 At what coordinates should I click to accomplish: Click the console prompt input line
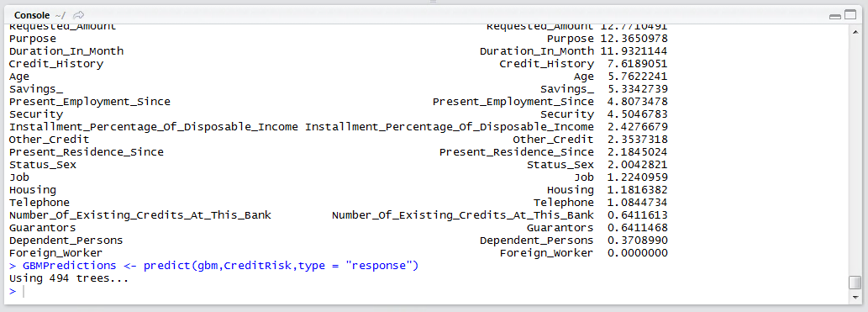(x=426, y=292)
